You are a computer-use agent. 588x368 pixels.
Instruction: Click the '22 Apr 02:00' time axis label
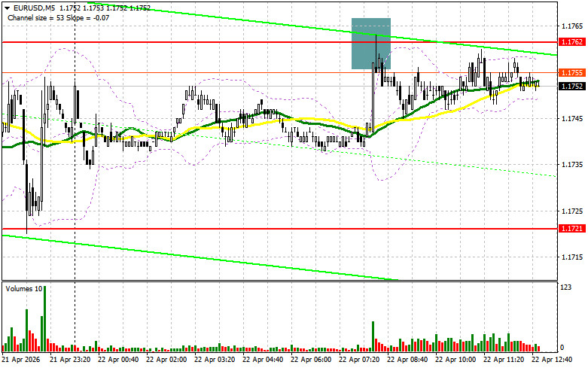pyautogui.click(x=166, y=360)
